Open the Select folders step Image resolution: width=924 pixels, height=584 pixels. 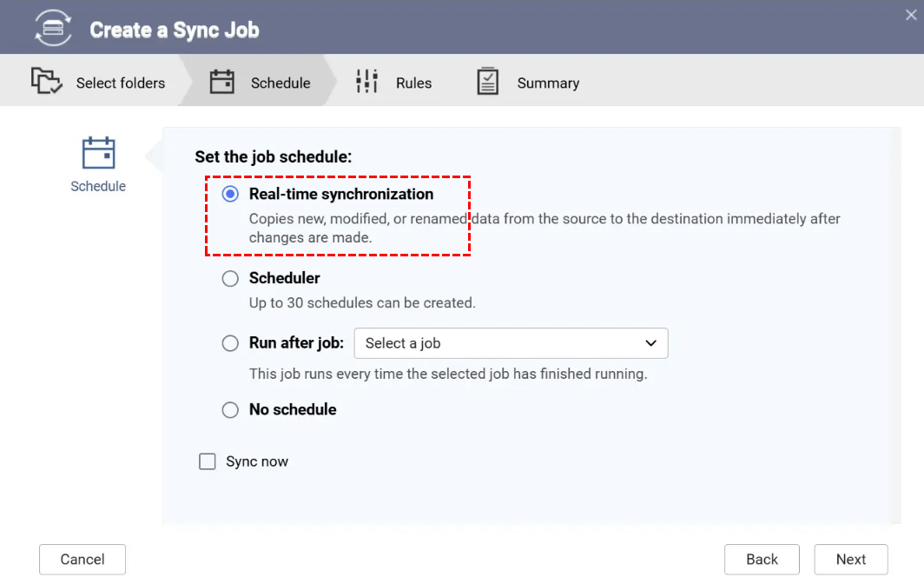click(120, 83)
